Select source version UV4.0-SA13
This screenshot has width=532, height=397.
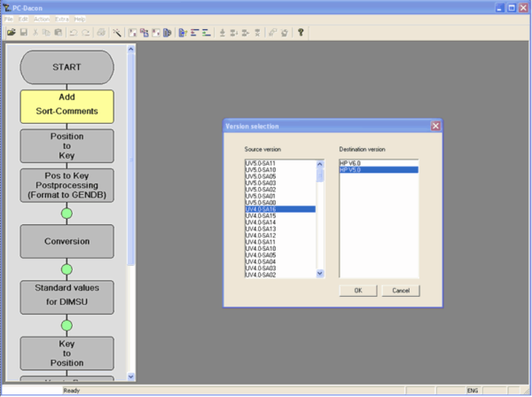coord(280,229)
